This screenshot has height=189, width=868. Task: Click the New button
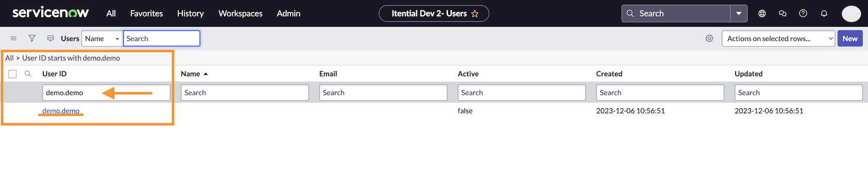coord(850,38)
